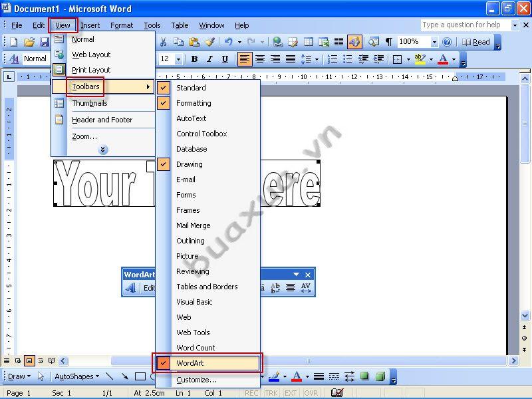Open the Draw menu dropdown
This screenshot has width=532, height=399.
tap(19, 376)
